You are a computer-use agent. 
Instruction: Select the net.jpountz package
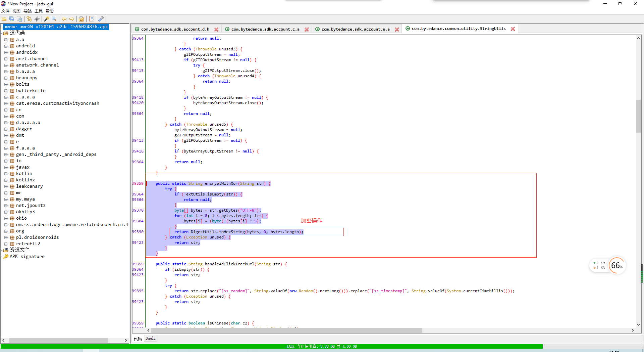pos(31,206)
